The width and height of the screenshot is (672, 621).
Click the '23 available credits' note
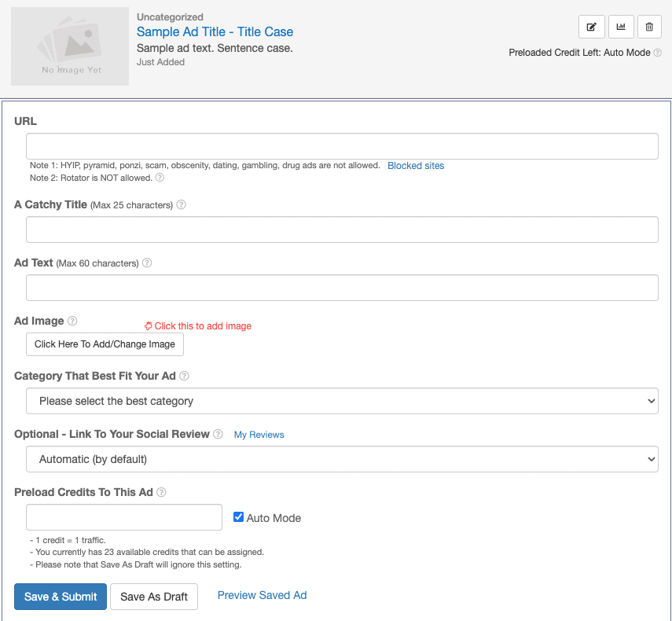[147, 552]
